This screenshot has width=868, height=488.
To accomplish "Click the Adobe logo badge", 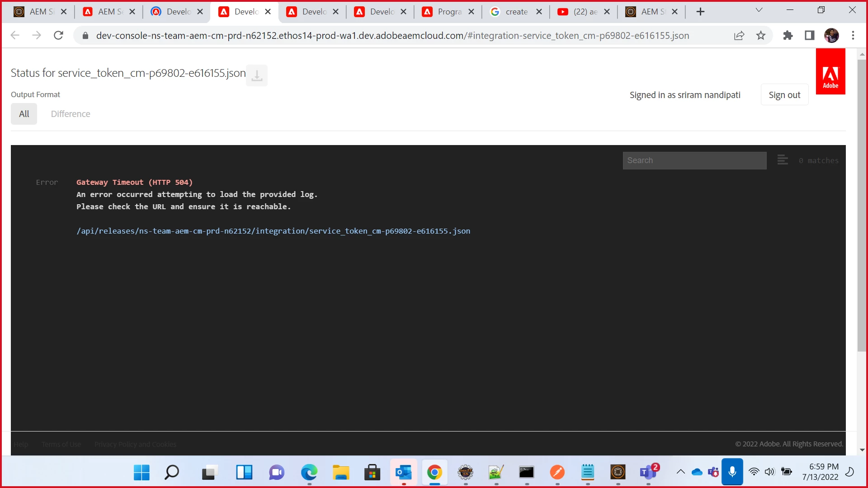I will [x=830, y=72].
